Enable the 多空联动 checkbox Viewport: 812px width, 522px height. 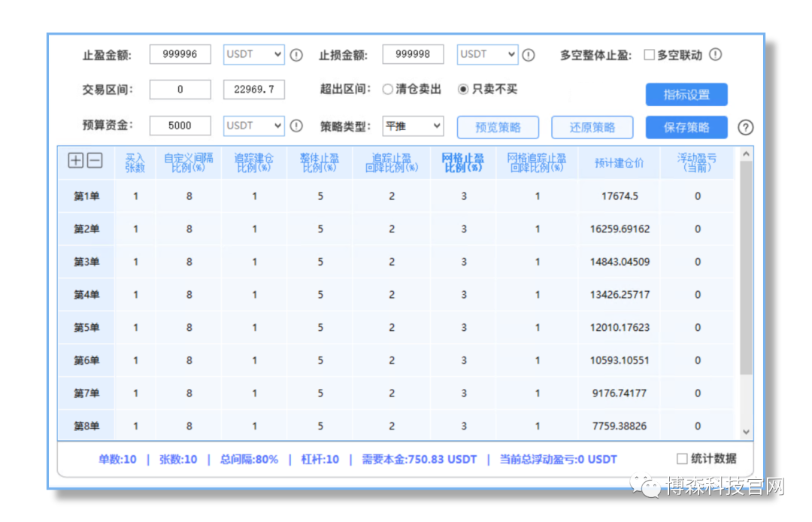point(649,53)
